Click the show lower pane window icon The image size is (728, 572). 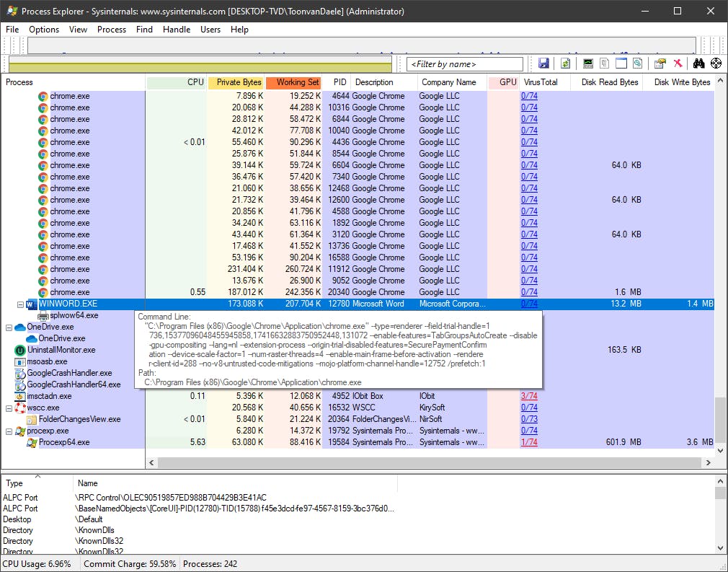pyautogui.click(x=621, y=64)
